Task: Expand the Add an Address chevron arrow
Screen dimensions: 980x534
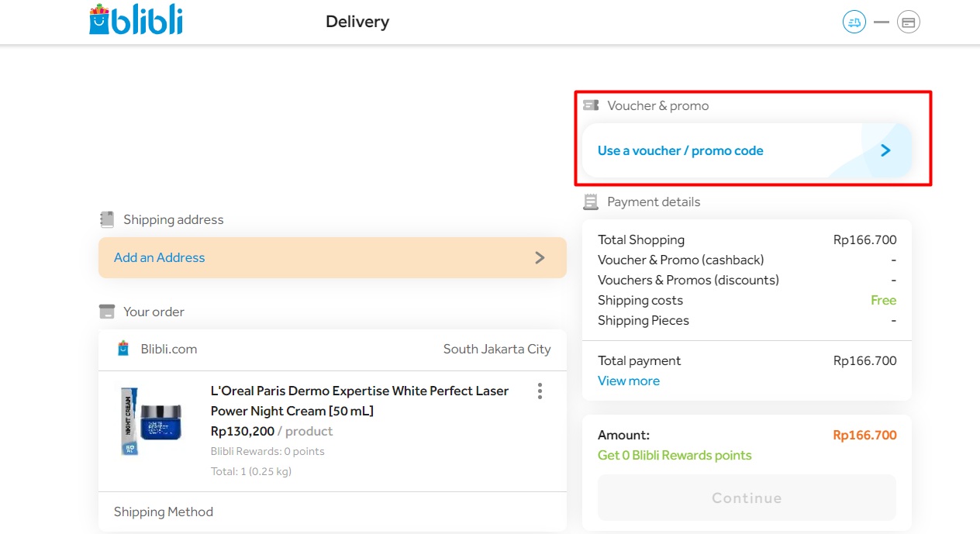Action: 540,257
